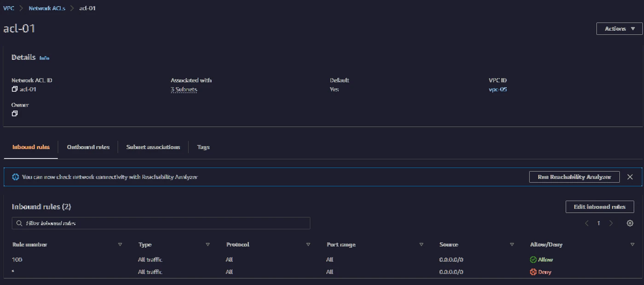Sort by Type column arrow
The image size is (644, 285).
208,245
